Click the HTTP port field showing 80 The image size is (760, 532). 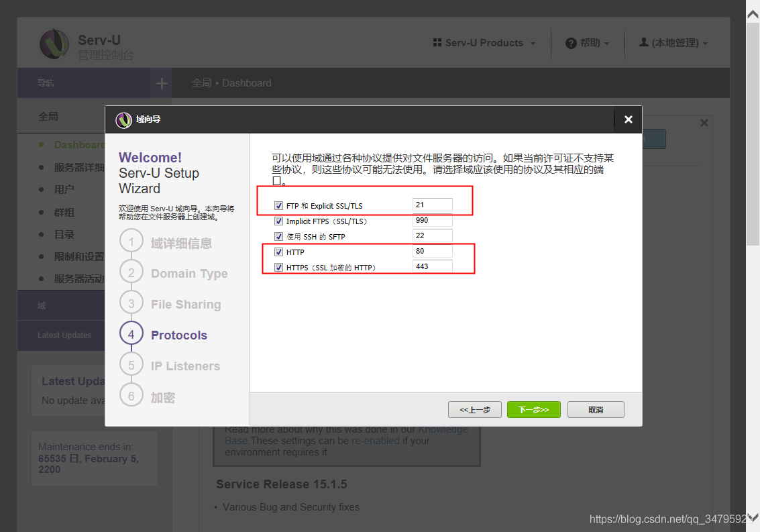click(x=433, y=251)
